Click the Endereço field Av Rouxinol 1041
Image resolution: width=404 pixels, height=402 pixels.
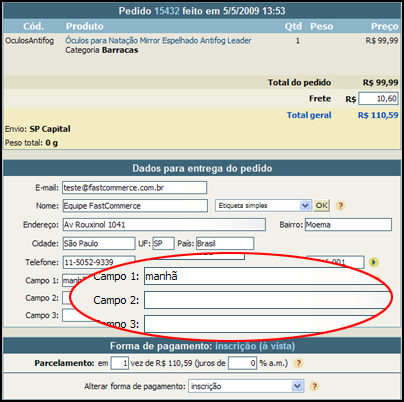[164, 225]
